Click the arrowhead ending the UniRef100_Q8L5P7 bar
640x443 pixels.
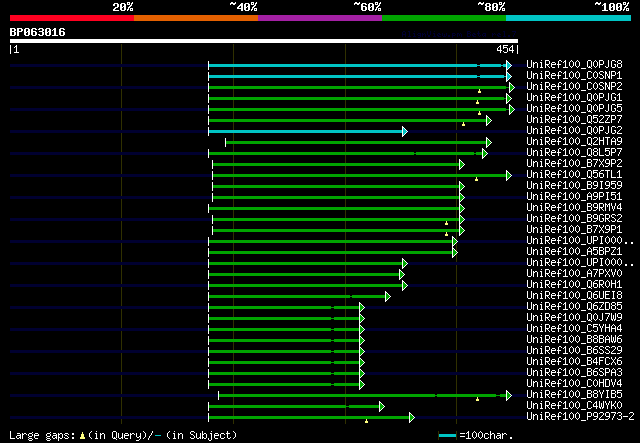coord(485,154)
